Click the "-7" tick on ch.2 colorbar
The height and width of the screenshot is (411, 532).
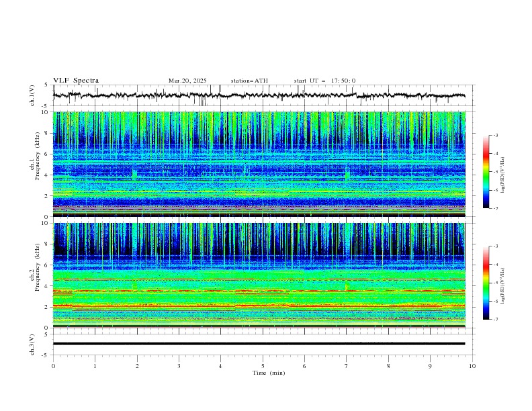click(495, 319)
